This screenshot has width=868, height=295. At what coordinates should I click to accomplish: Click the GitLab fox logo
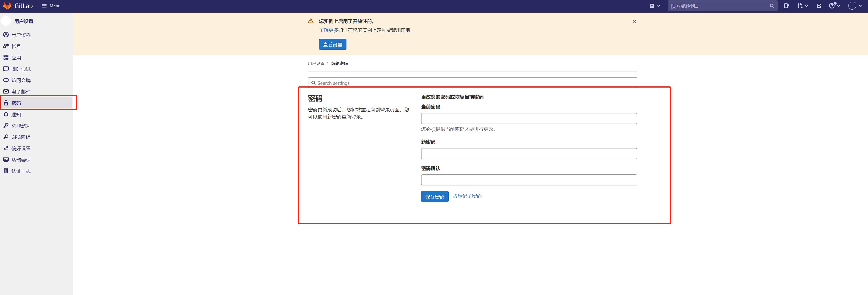7,6
